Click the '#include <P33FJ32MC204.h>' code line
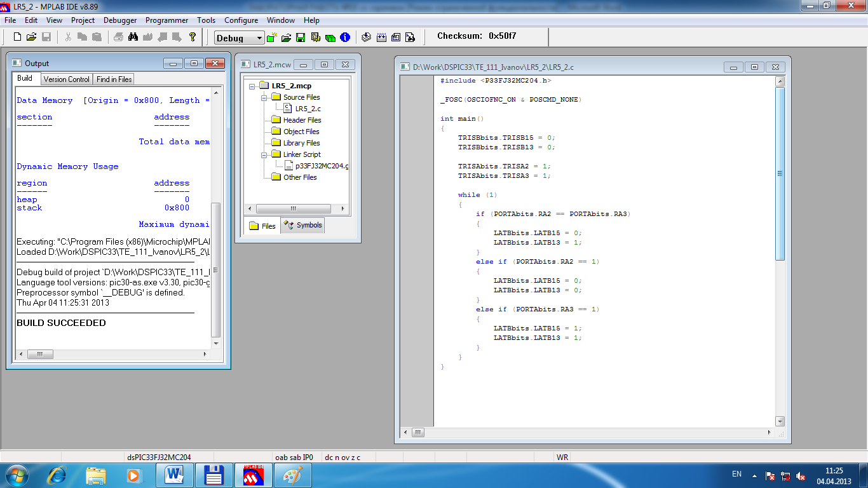The image size is (868, 488). click(496, 81)
